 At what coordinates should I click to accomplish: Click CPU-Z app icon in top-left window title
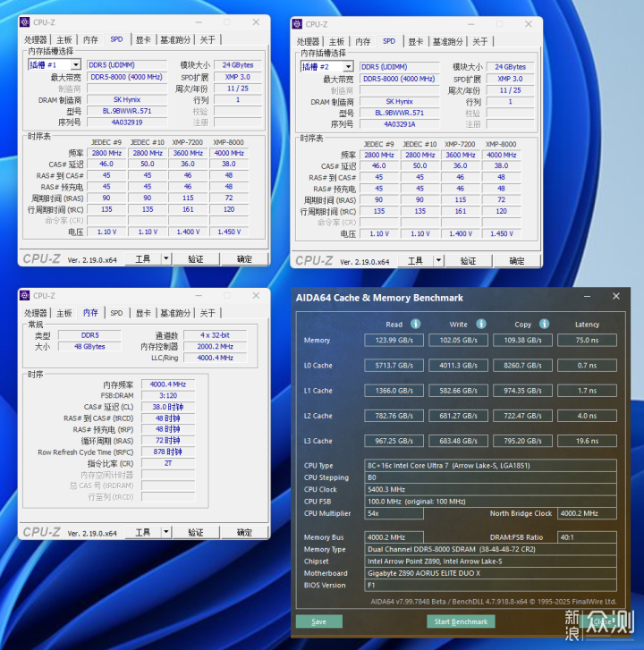tap(25, 22)
